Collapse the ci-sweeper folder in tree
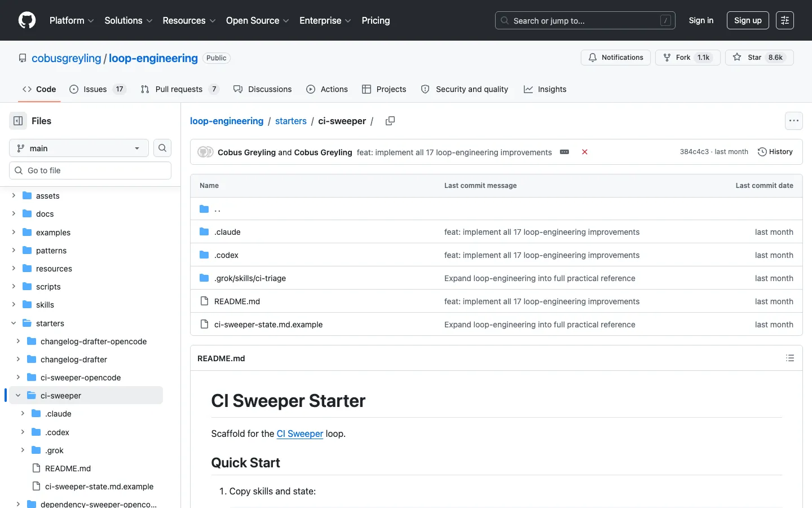The width and height of the screenshot is (812, 508). [18, 395]
